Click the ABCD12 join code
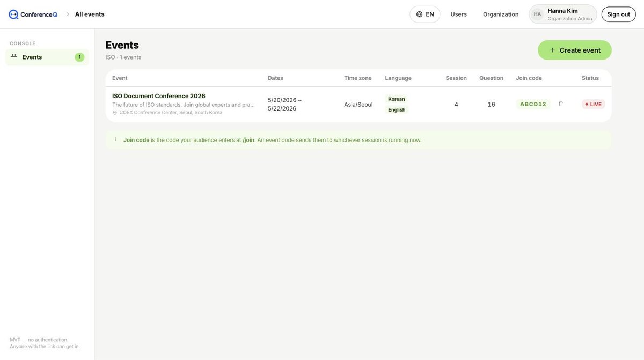 click(533, 104)
